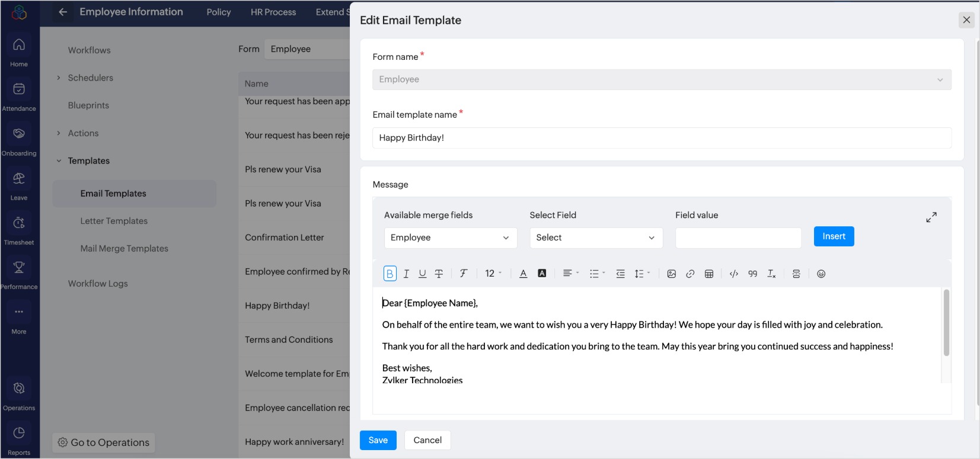This screenshot has width=980, height=459.
Task: Open the Select Field dropdown
Action: pos(595,237)
